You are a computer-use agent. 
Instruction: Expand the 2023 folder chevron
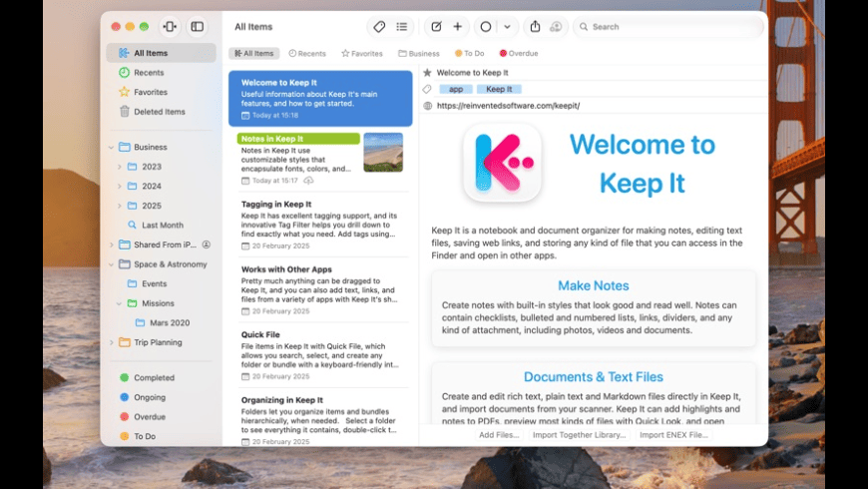coord(119,167)
